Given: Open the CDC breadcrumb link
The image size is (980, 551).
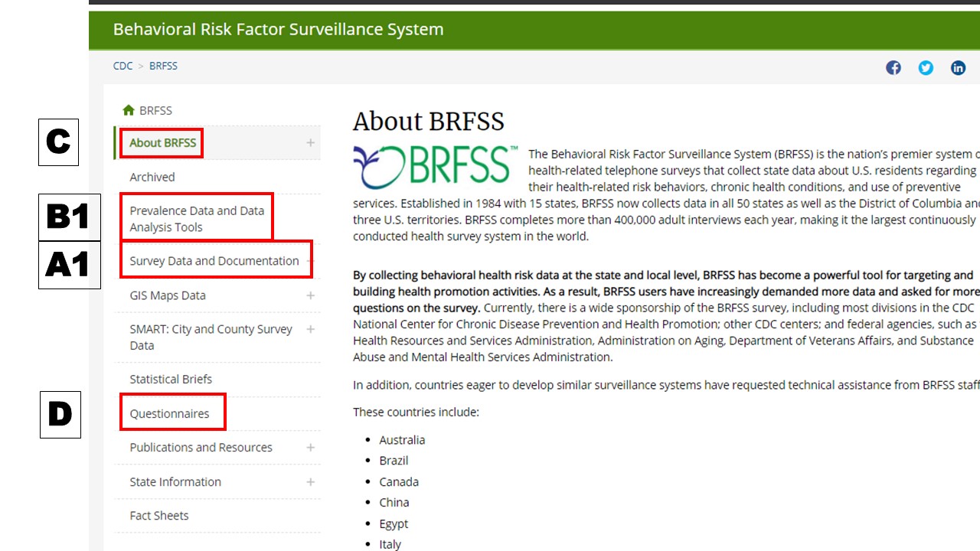Looking at the screenshot, I should click(122, 66).
